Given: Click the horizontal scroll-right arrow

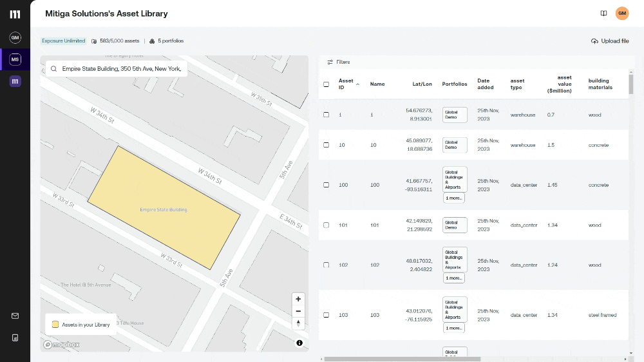Looking at the screenshot, I should click(x=626, y=359).
